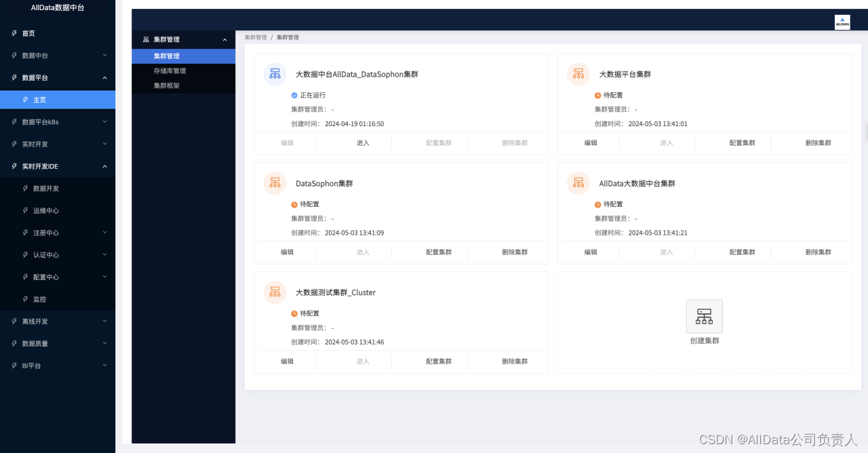
Task: Click 编辑 on AllData大数据中台集群 card
Action: (x=591, y=252)
